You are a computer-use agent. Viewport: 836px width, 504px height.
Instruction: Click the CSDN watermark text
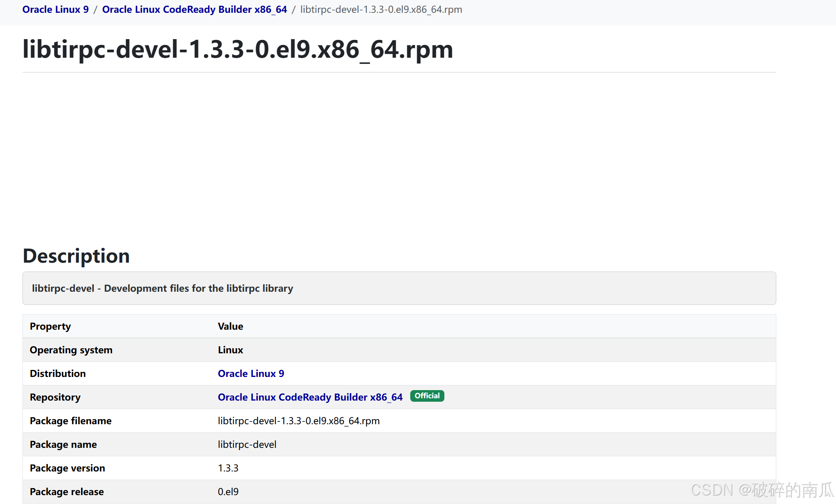click(762, 490)
